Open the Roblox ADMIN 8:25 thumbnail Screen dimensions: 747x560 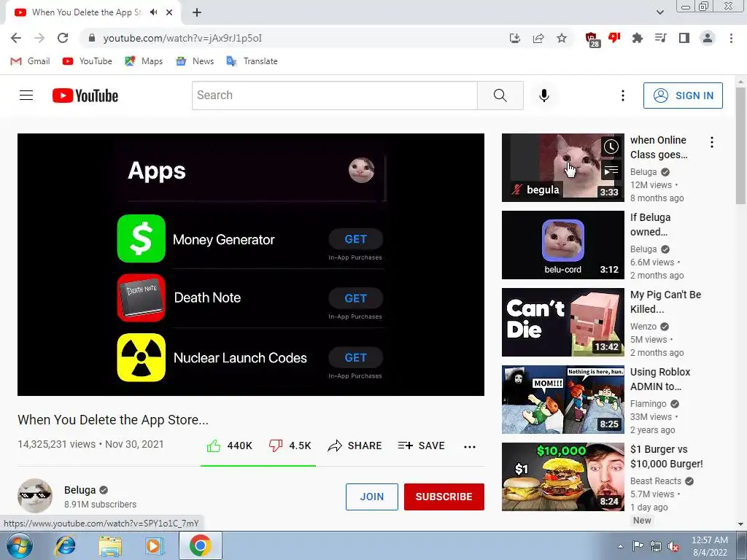point(562,400)
